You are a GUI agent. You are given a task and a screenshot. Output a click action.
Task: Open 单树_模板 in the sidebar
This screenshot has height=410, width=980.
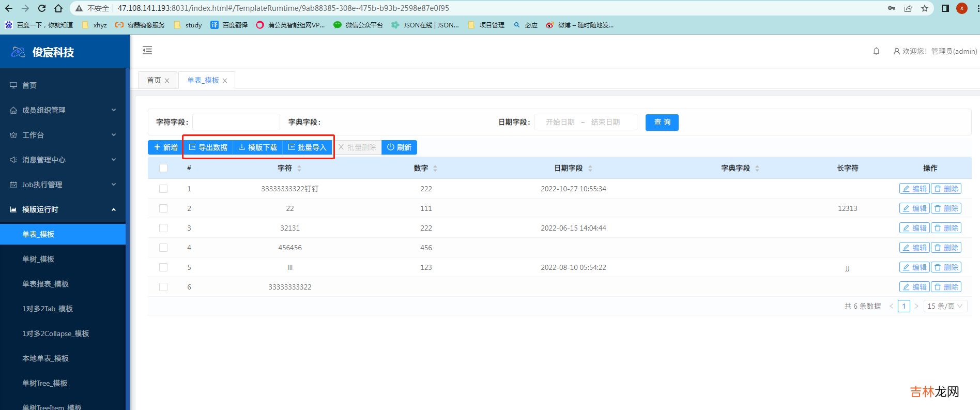coord(38,259)
